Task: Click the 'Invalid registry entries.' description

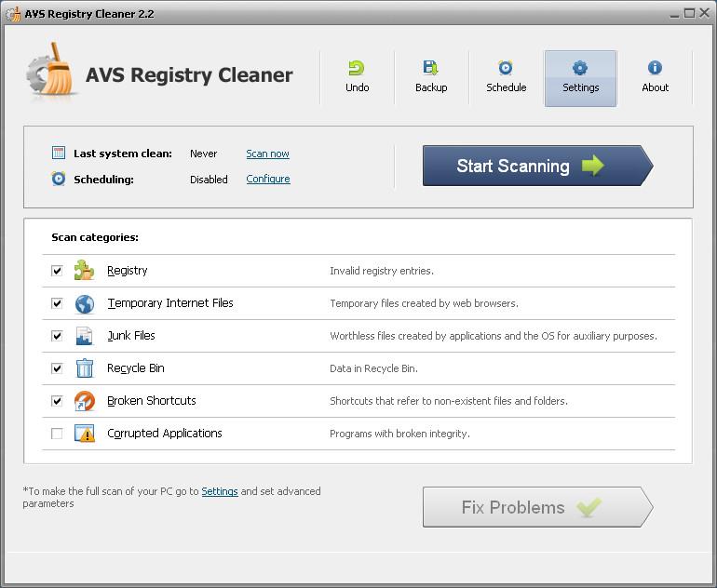Action: (x=382, y=271)
